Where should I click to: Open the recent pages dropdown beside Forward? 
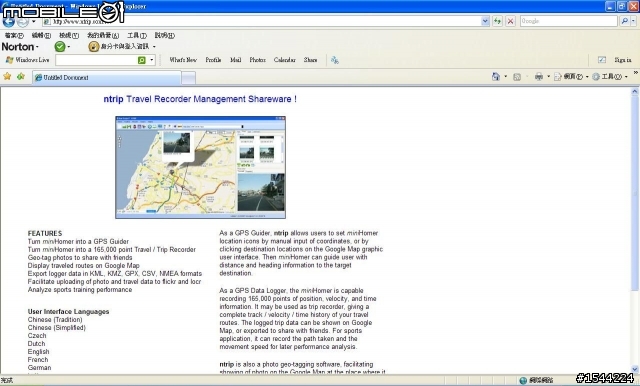[34, 21]
